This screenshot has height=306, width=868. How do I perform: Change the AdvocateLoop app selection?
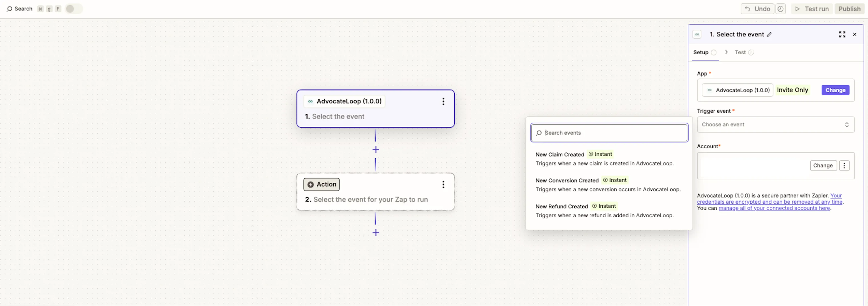click(x=835, y=90)
